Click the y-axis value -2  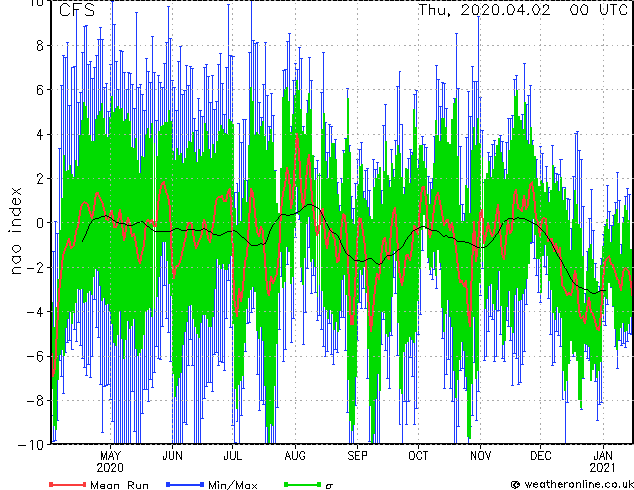point(35,267)
